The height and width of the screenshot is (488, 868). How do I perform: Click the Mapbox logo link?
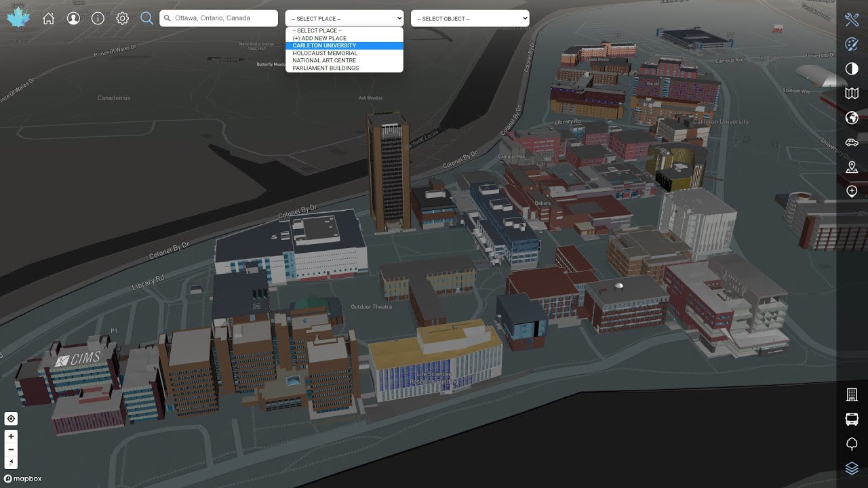pos(23,479)
